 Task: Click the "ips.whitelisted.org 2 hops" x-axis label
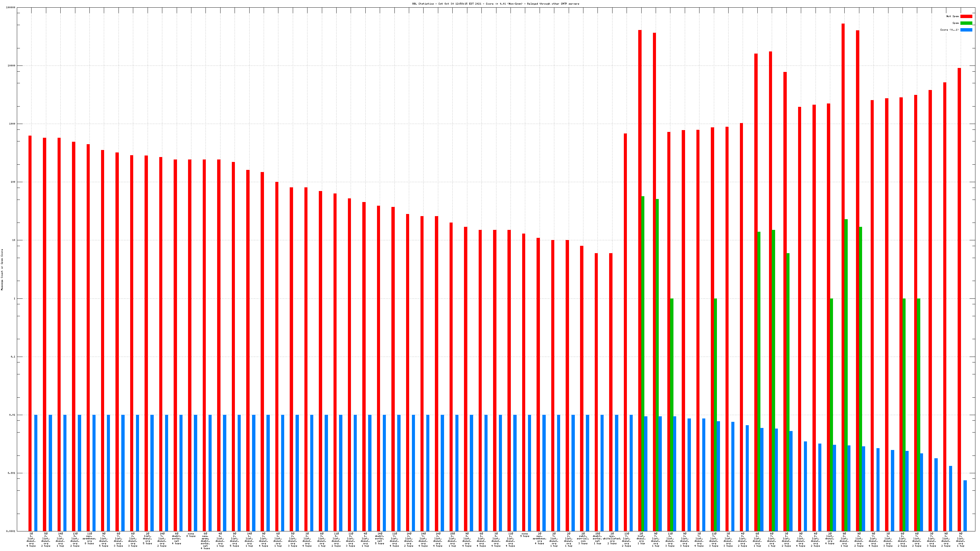pyautogui.click(x=612, y=538)
